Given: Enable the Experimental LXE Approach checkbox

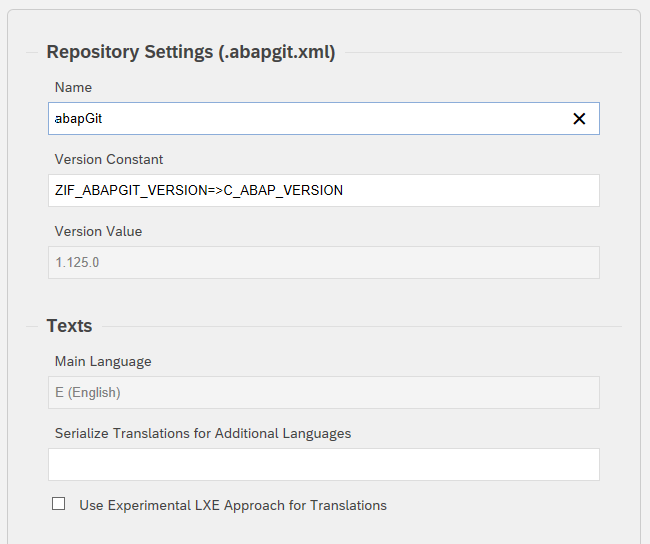Looking at the screenshot, I should click(58, 504).
